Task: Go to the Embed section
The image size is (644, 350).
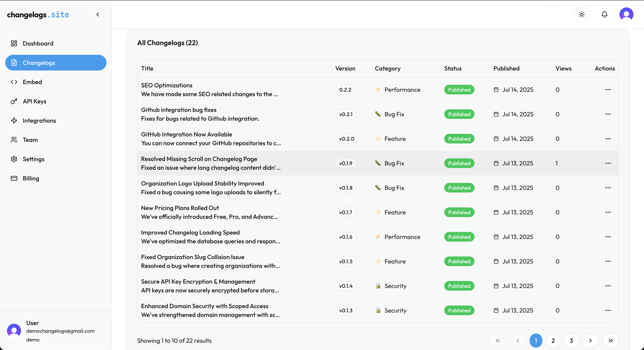Action: click(56, 82)
